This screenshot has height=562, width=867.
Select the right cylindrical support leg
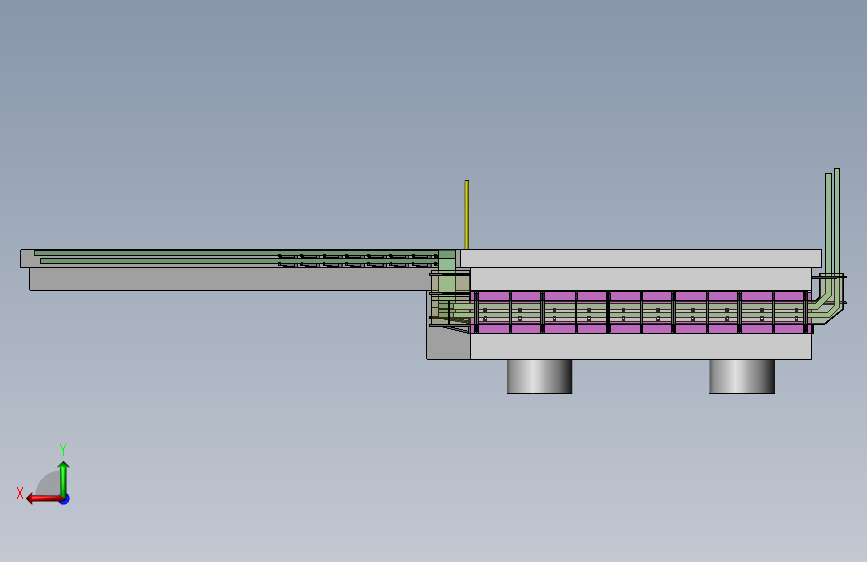coord(741,377)
